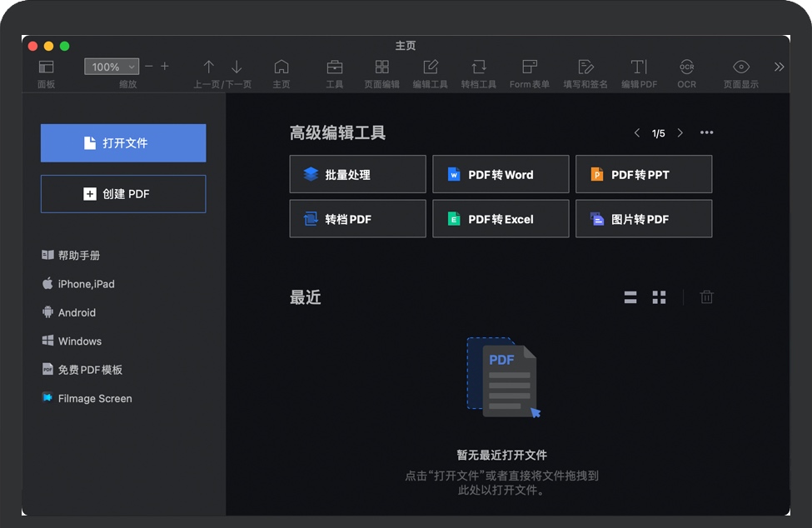Click the 暂无最近打开文件 text
Image resolution: width=812 pixels, height=528 pixels.
(x=502, y=455)
